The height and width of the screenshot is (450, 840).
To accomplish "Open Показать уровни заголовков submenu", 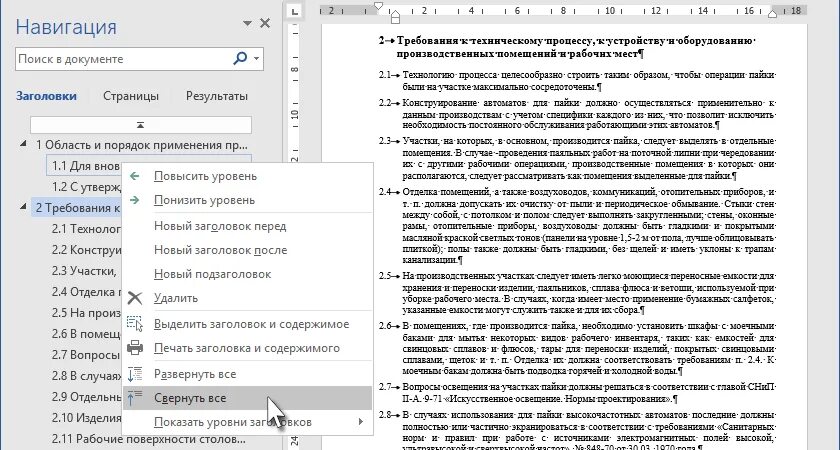I will (248, 422).
